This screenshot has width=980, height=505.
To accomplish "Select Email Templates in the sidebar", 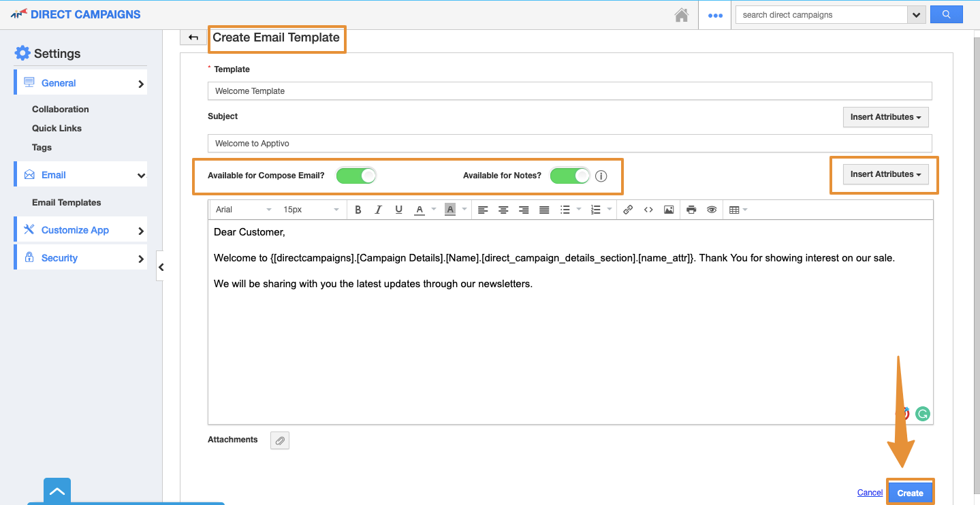I will 66,202.
